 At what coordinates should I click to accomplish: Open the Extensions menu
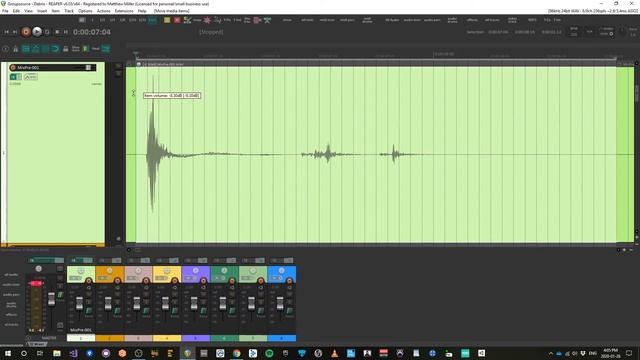[x=124, y=11]
